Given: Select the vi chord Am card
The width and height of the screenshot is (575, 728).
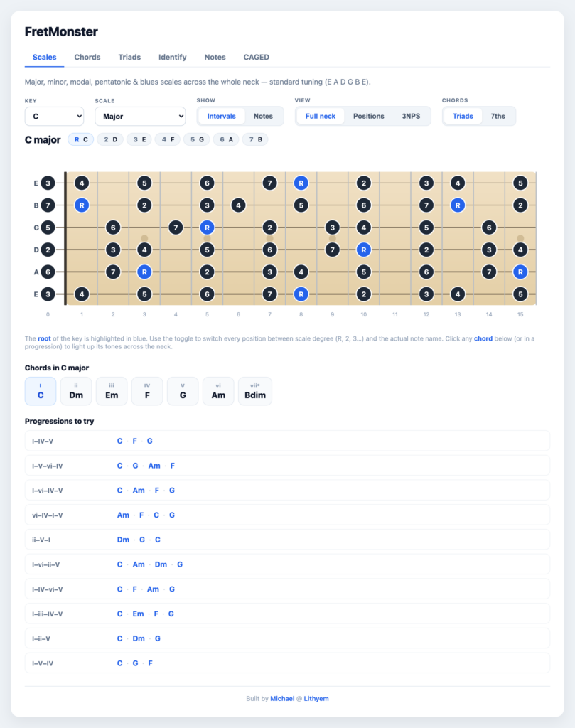Looking at the screenshot, I should [x=218, y=391].
